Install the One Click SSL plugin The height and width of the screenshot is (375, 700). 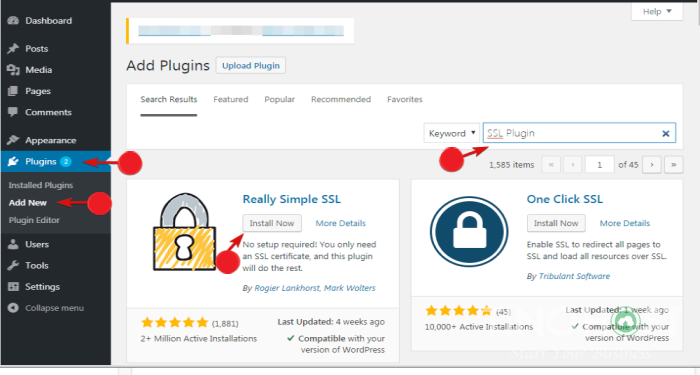[x=556, y=223]
